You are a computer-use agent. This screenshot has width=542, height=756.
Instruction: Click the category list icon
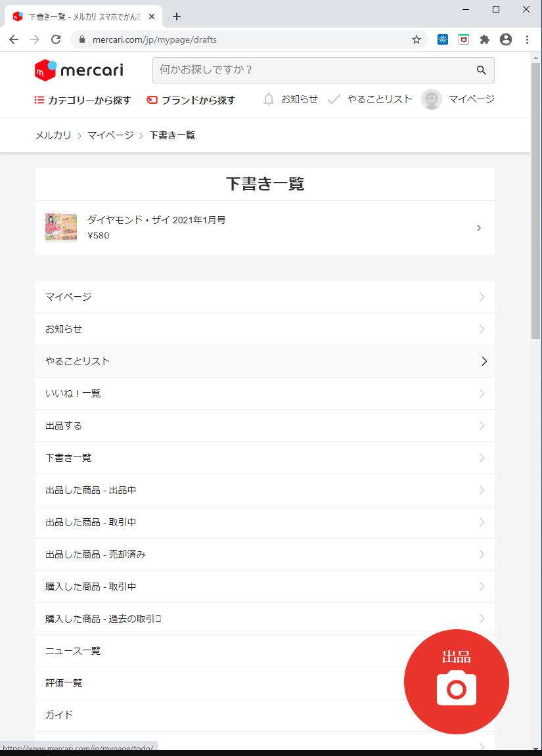[39, 100]
